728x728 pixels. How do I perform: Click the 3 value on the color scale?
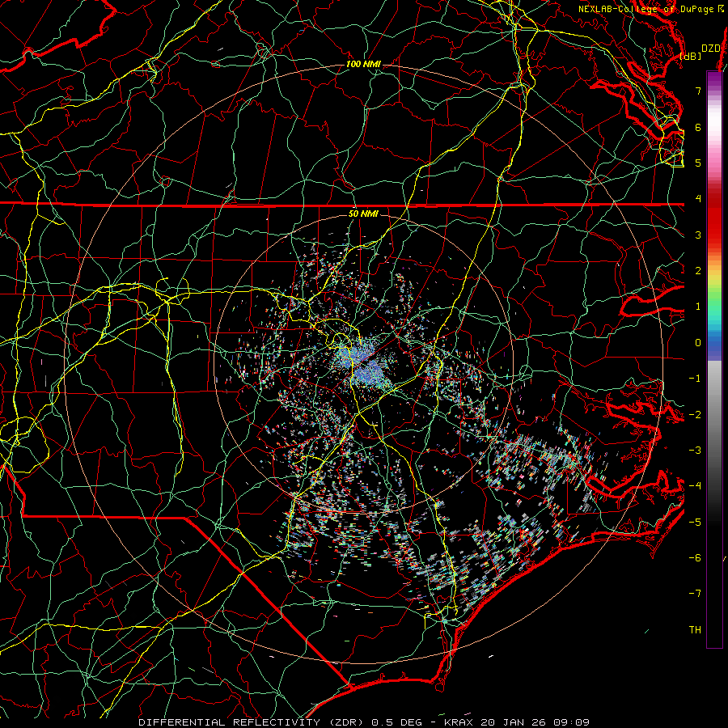click(698, 235)
